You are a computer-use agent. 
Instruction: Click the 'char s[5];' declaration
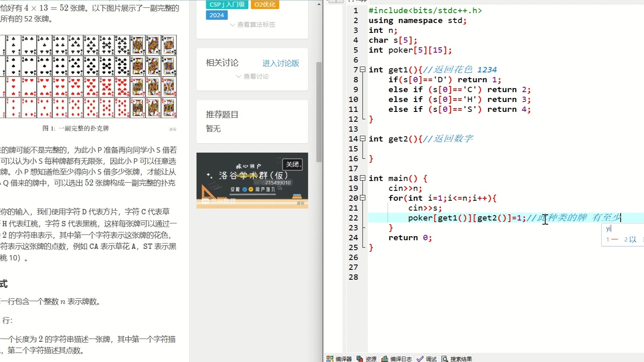coord(393,40)
